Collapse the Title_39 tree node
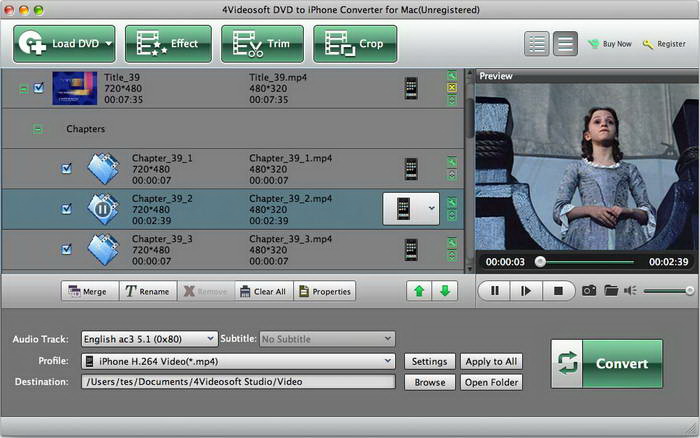 click(23, 89)
